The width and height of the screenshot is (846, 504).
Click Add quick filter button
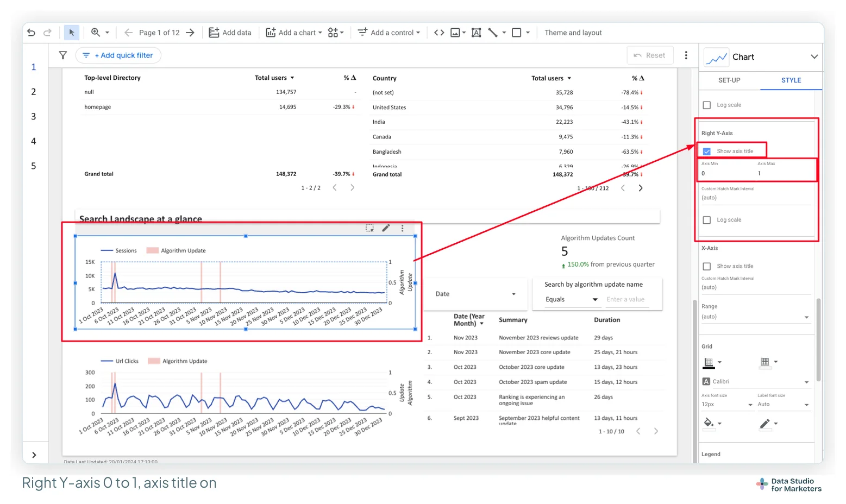click(x=118, y=55)
